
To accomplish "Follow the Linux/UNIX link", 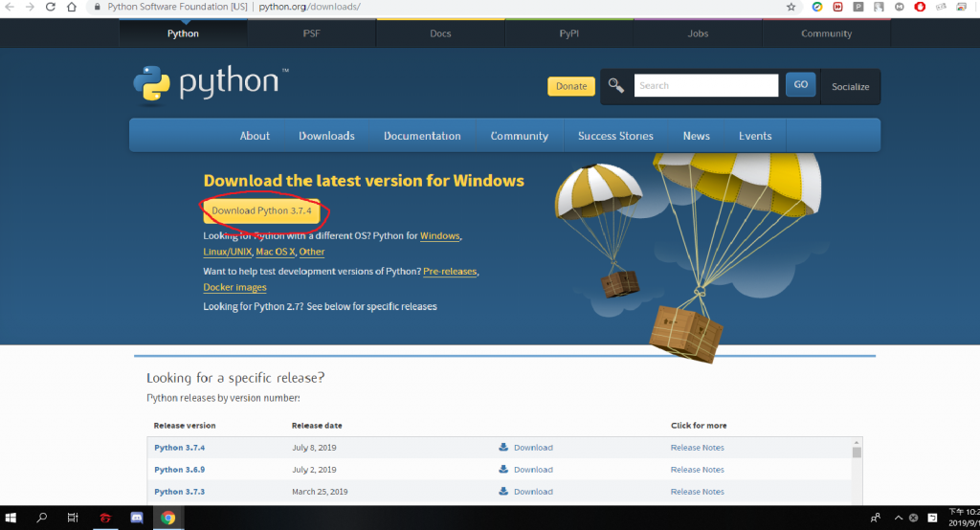I will (228, 252).
